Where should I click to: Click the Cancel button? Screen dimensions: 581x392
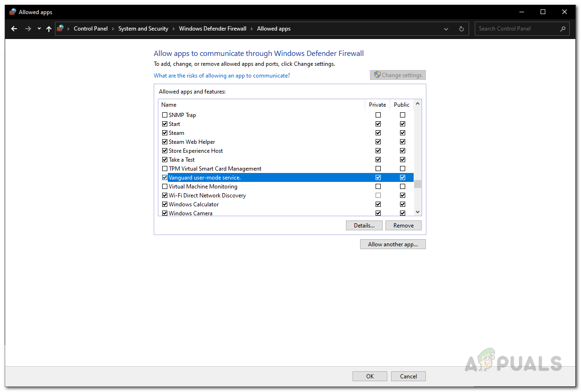click(x=408, y=376)
